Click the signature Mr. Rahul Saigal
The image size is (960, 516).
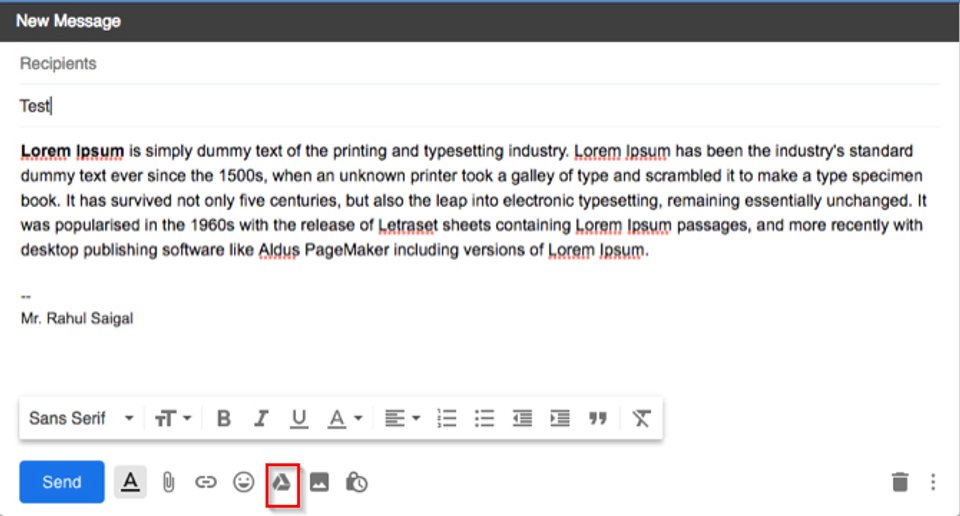tap(77, 318)
